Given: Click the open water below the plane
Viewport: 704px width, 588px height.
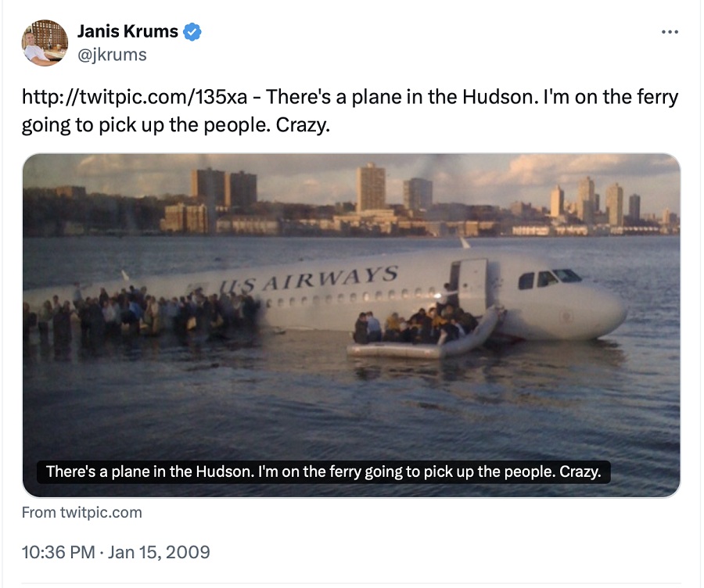Looking at the screenshot, I should pos(352,407).
